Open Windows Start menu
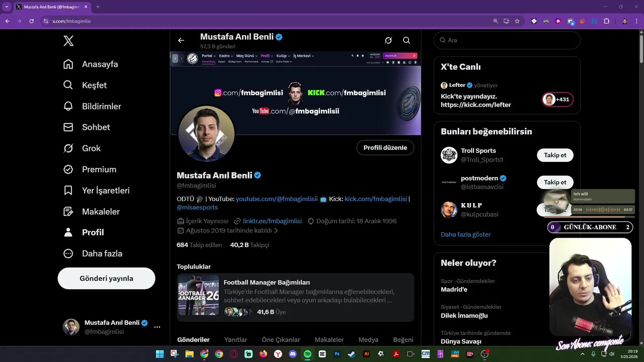The width and height of the screenshot is (644, 362). [x=159, y=354]
